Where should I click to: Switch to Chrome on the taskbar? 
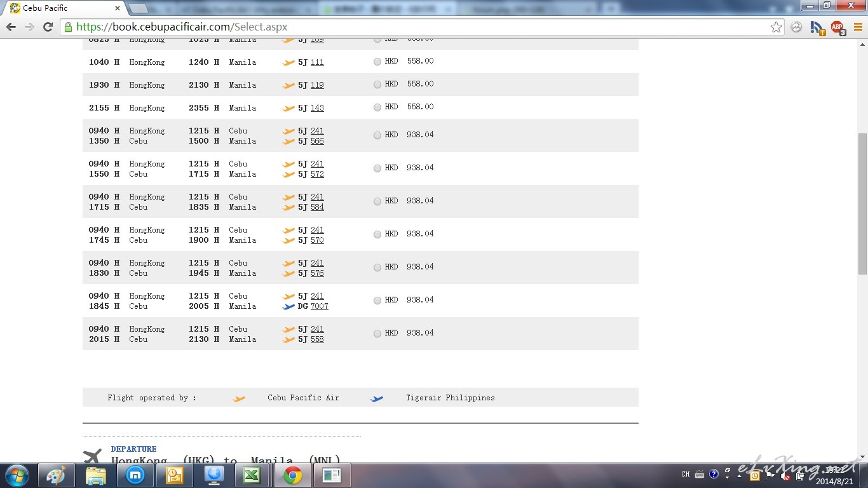(x=292, y=475)
